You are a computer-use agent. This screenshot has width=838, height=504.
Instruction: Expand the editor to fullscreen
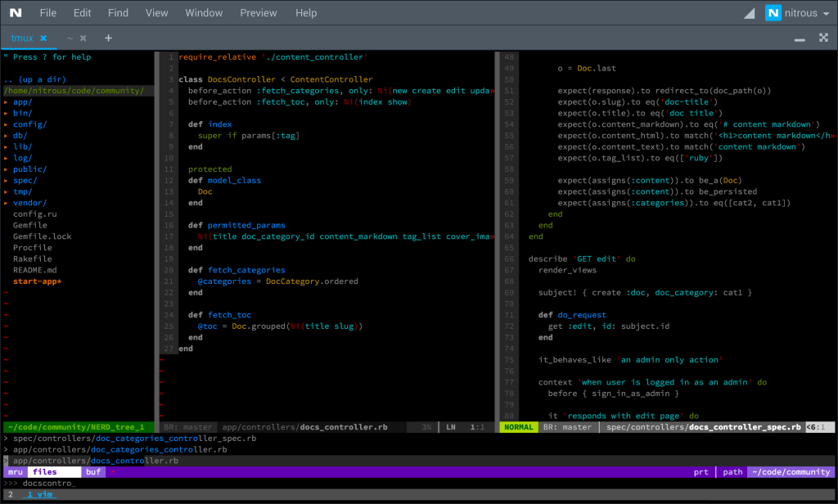click(823, 38)
